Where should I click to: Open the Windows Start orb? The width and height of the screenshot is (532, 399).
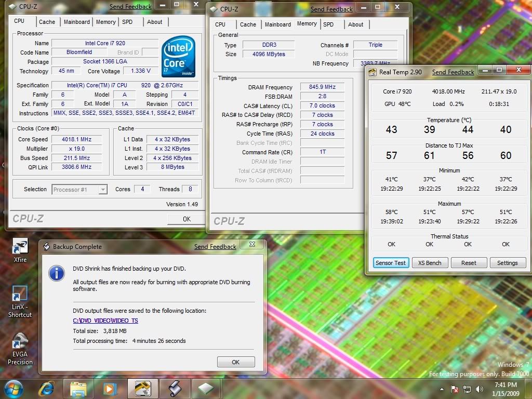(14, 389)
